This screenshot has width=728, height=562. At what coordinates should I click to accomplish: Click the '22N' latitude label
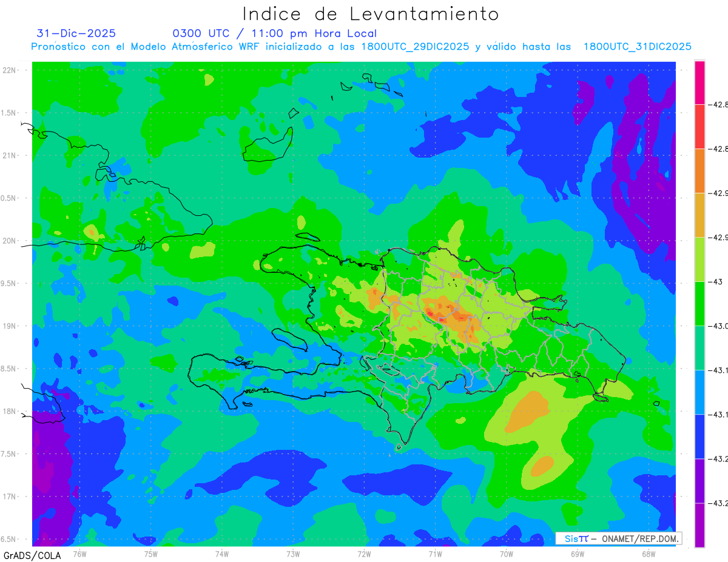10,70
